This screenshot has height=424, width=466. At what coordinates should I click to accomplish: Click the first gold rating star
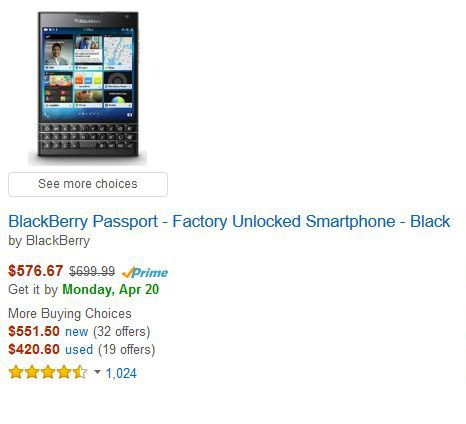pyautogui.click(x=16, y=372)
